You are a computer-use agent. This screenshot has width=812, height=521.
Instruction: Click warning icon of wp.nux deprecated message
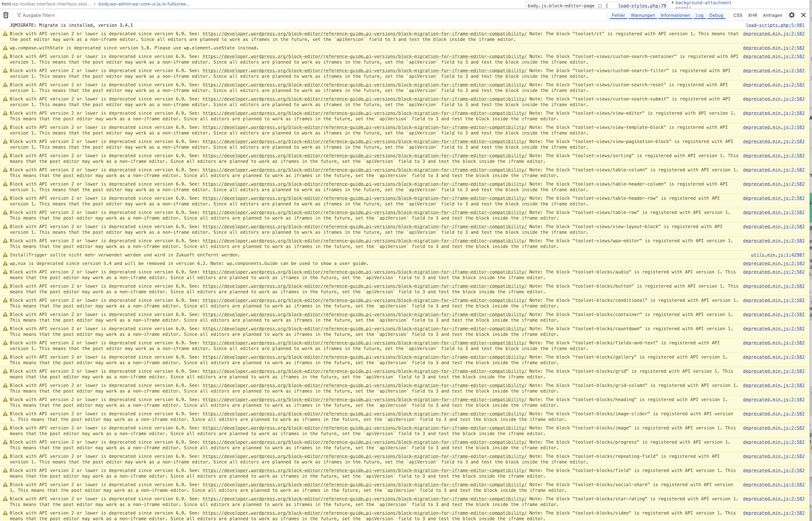[5, 264]
